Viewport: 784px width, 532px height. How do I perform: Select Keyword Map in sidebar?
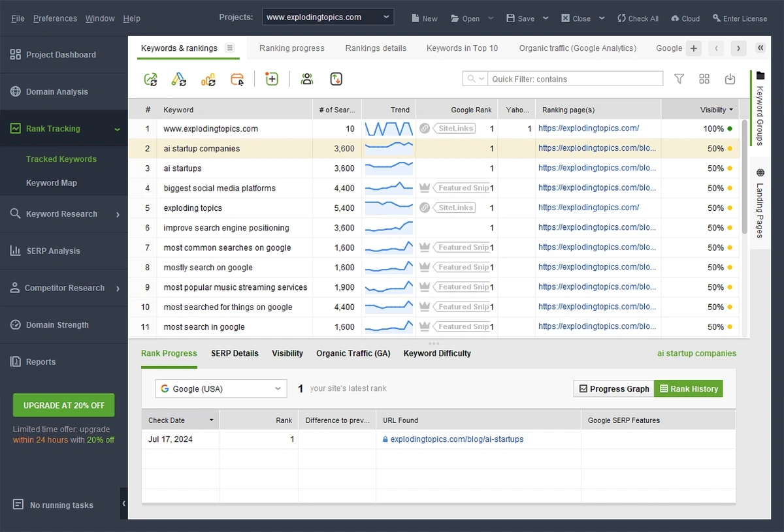pyautogui.click(x=52, y=183)
